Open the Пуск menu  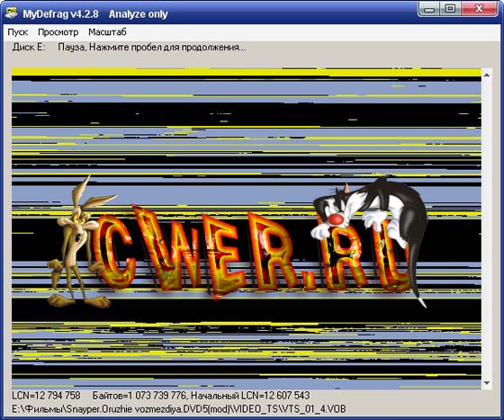18,32
